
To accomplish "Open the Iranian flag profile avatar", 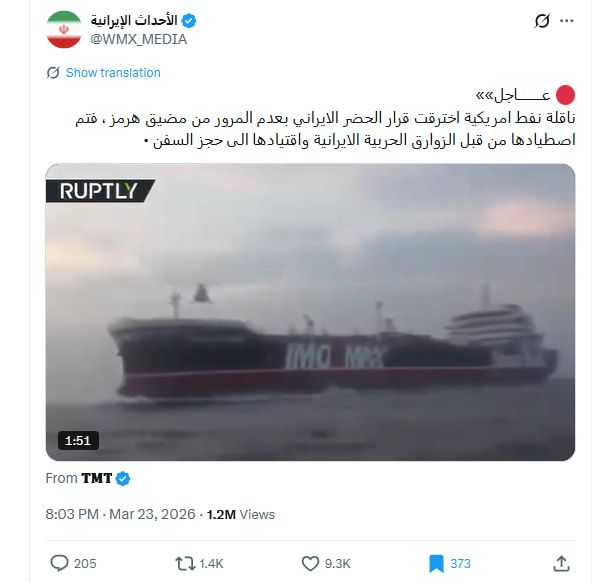I will (64, 29).
